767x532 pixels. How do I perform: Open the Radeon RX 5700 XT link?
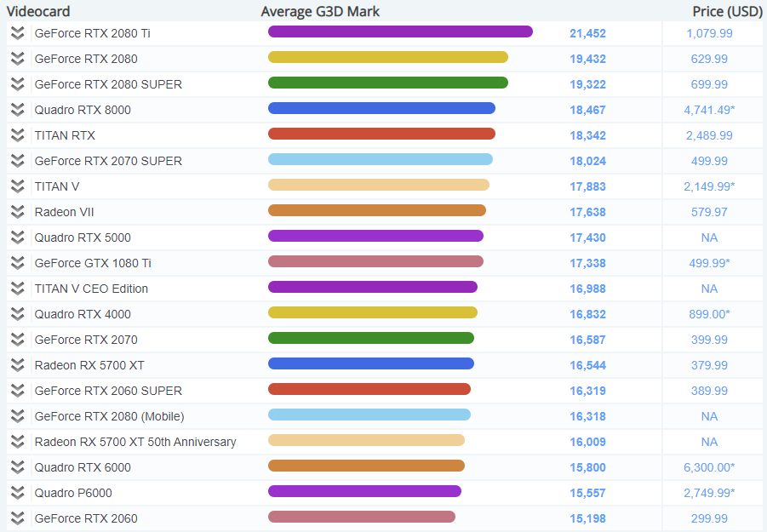tap(89, 365)
